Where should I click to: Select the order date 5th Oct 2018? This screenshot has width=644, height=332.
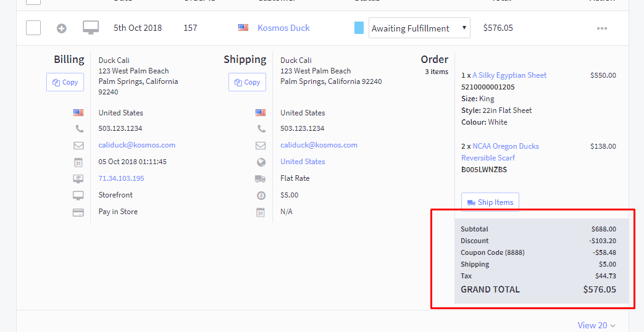138,28
